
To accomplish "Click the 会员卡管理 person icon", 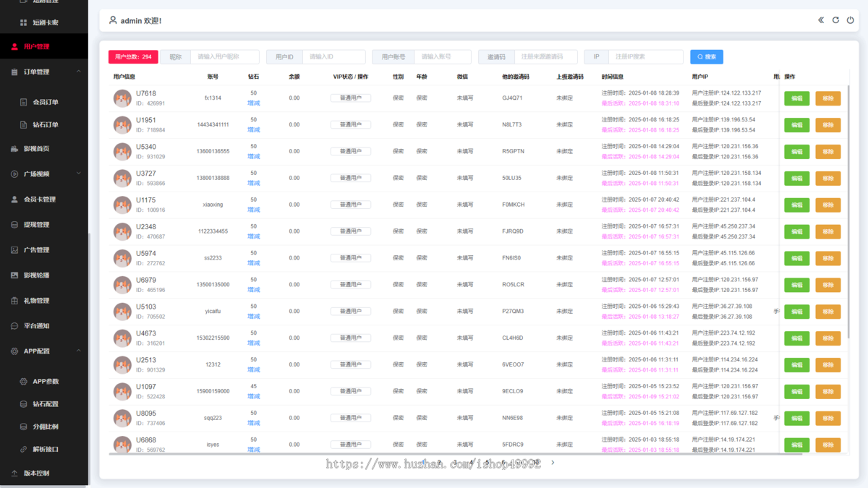I will tap(15, 200).
